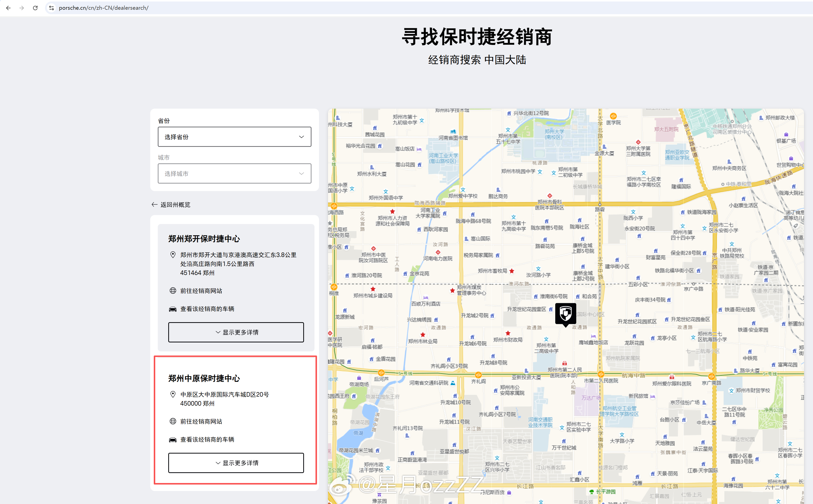The height and width of the screenshot is (504, 813).
Task: Click site information icon in address bar
Action: coord(51,8)
